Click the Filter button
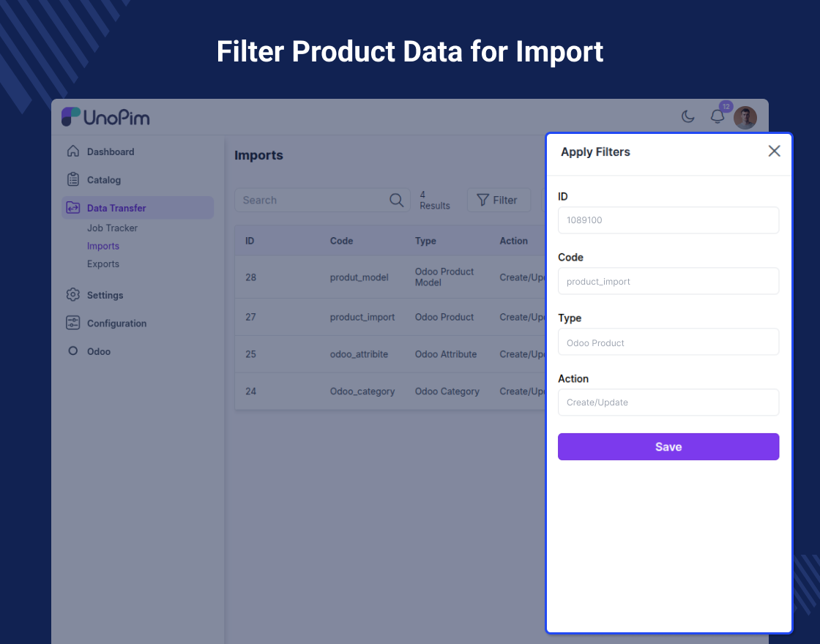The image size is (820, 644). coord(499,201)
